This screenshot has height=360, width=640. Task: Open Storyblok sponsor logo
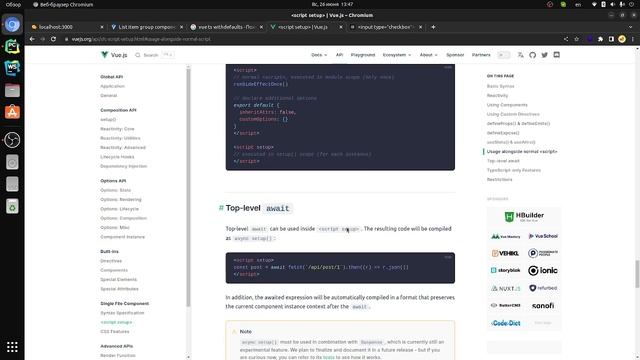(505, 270)
